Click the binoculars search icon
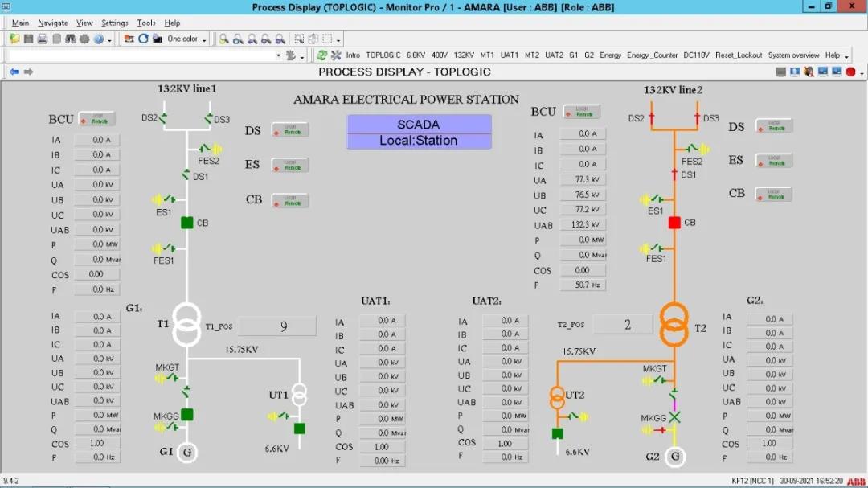Viewport: 868px width, 488px height. click(70, 39)
